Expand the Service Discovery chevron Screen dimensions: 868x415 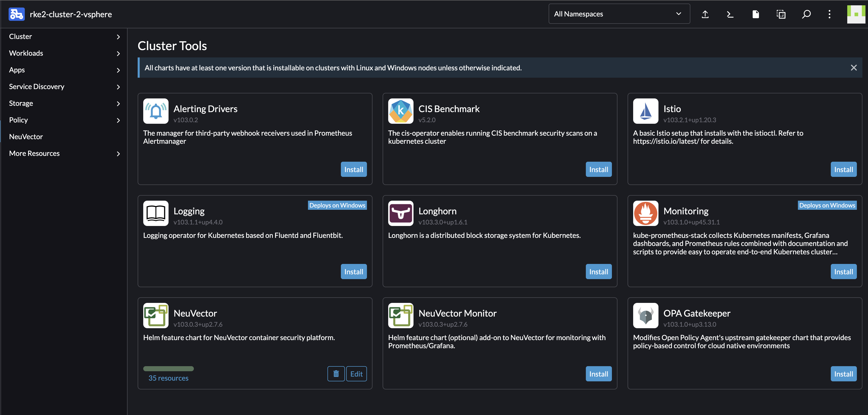[118, 87]
